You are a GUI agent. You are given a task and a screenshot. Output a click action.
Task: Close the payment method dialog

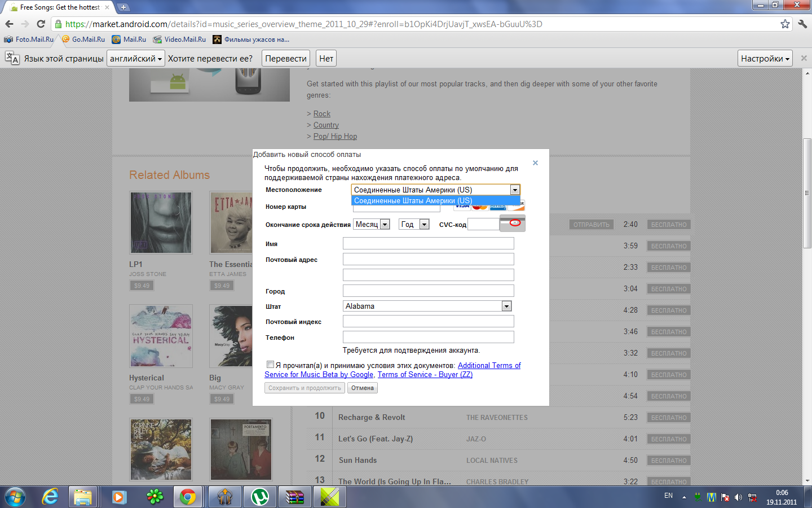(535, 163)
